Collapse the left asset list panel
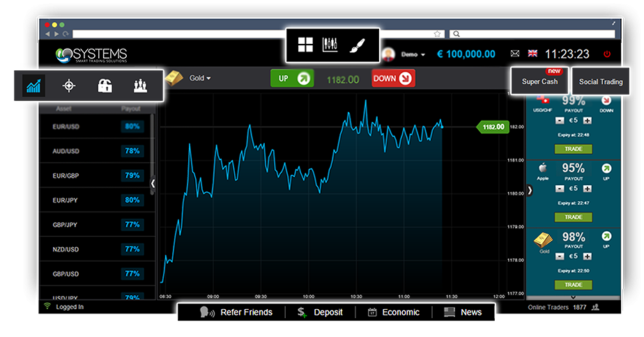Screen dimensions: 644x337 click(x=153, y=183)
